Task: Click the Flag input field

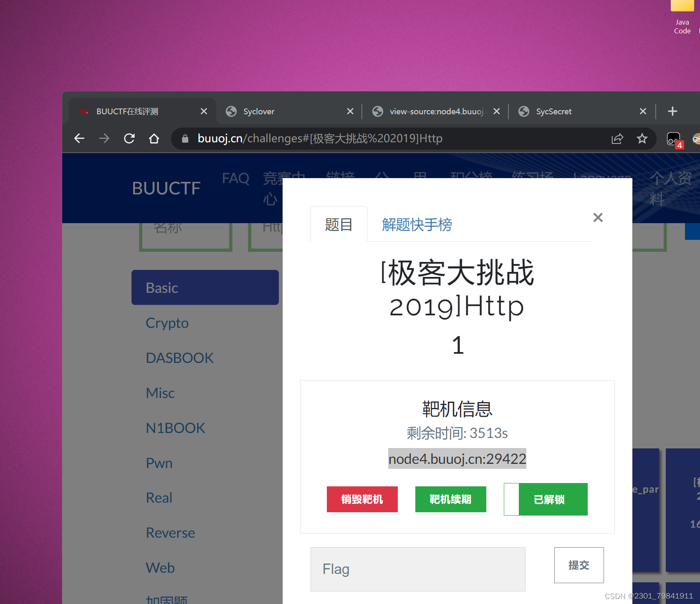Action: click(417, 569)
